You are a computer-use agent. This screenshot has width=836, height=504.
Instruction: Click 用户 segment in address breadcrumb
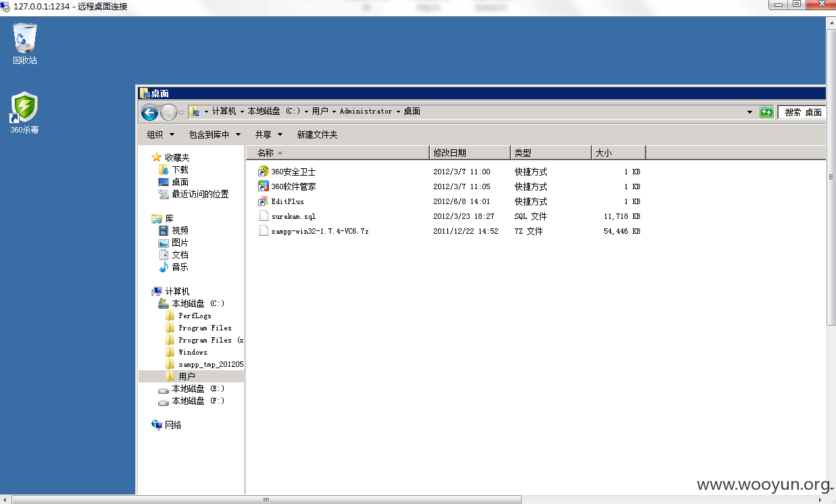coord(320,111)
